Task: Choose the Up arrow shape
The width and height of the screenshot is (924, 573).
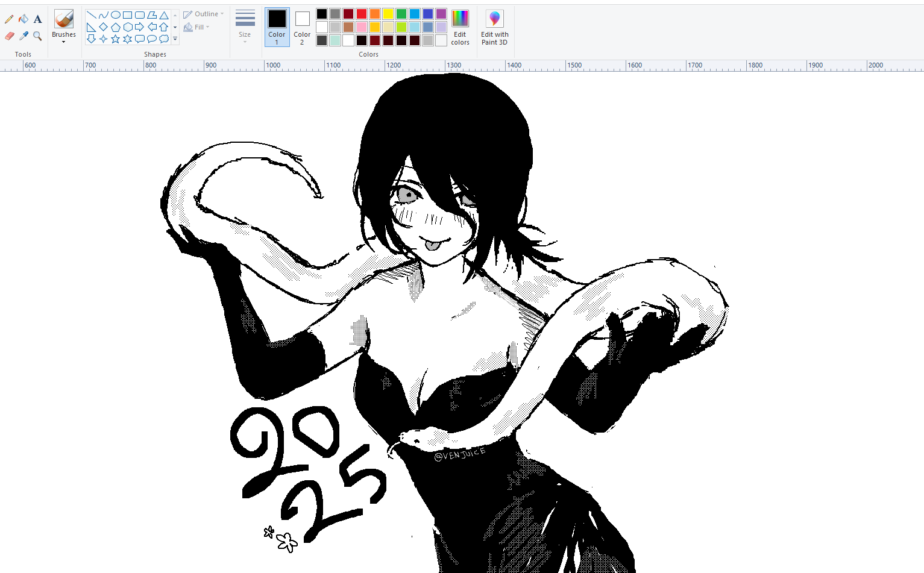Action: click(x=164, y=27)
